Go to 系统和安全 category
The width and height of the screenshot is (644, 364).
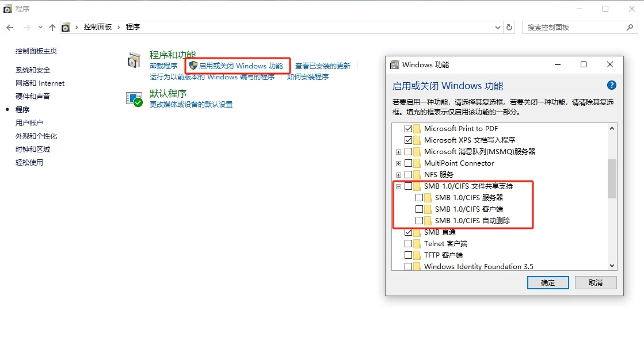pos(33,70)
